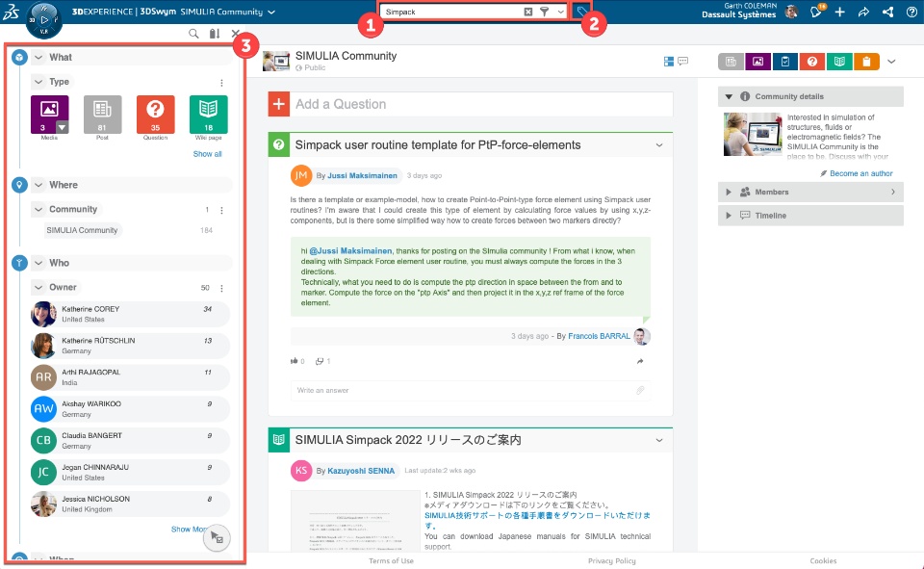924x569 pixels.
Task: Open Jussi Maksimainen author link
Action: pyautogui.click(x=362, y=176)
